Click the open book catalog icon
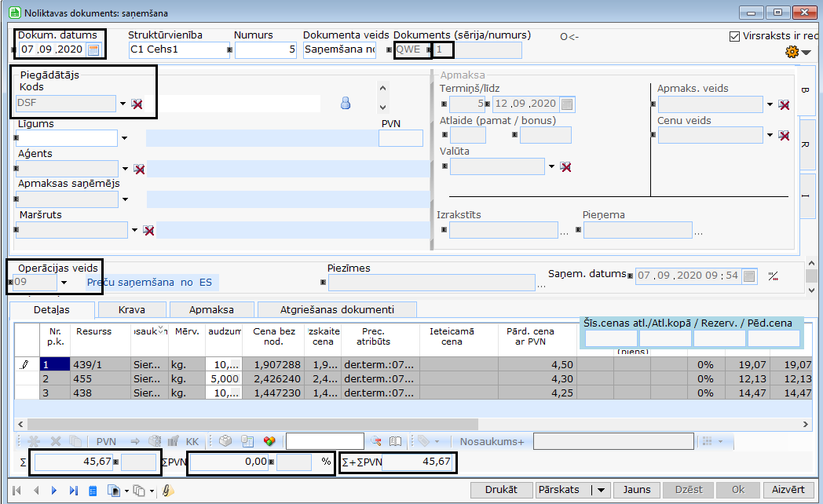Image resolution: width=823 pixels, height=504 pixels. (395, 441)
